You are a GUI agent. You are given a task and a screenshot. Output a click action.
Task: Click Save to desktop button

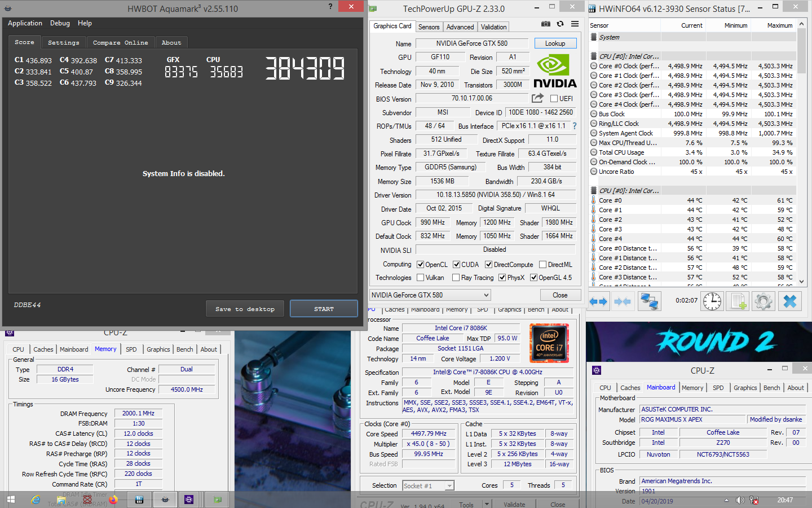(x=245, y=309)
